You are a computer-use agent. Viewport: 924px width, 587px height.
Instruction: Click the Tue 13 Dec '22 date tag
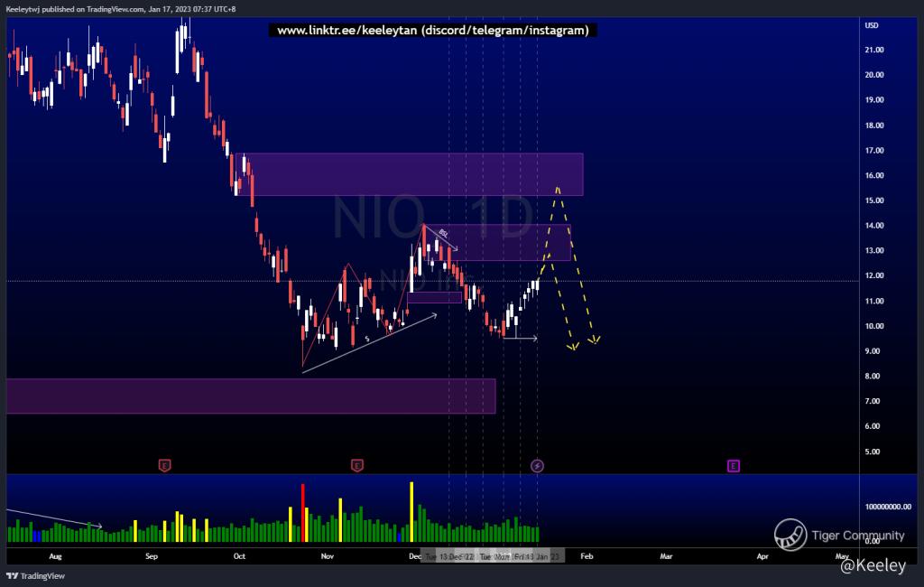[x=449, y=556]
